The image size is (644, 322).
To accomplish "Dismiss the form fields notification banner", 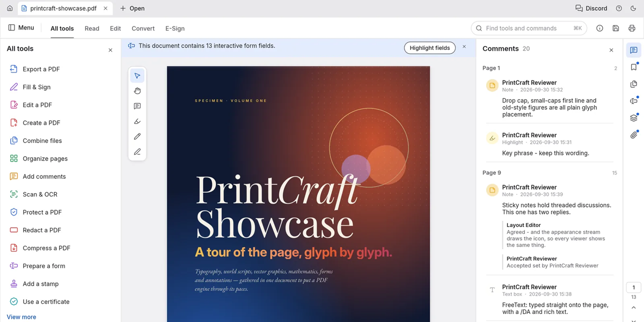I will (464, 47).
